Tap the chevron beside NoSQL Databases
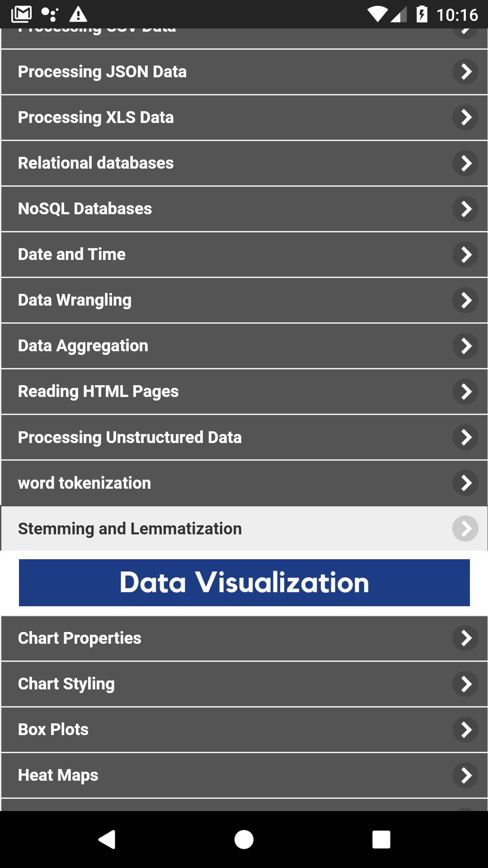 click(465, 209)
